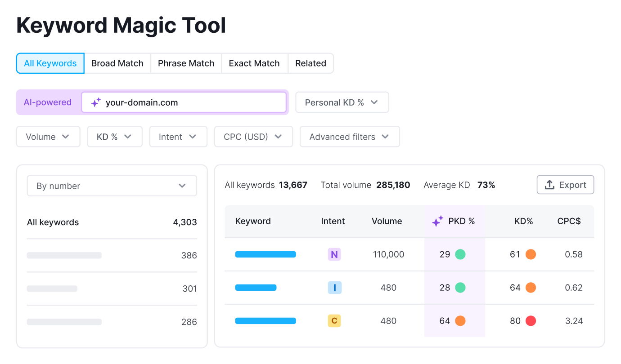The width and height of the screenshot is (621, 364).
Task: Click the upload arrow icon on Export
Action: point(550,184)
